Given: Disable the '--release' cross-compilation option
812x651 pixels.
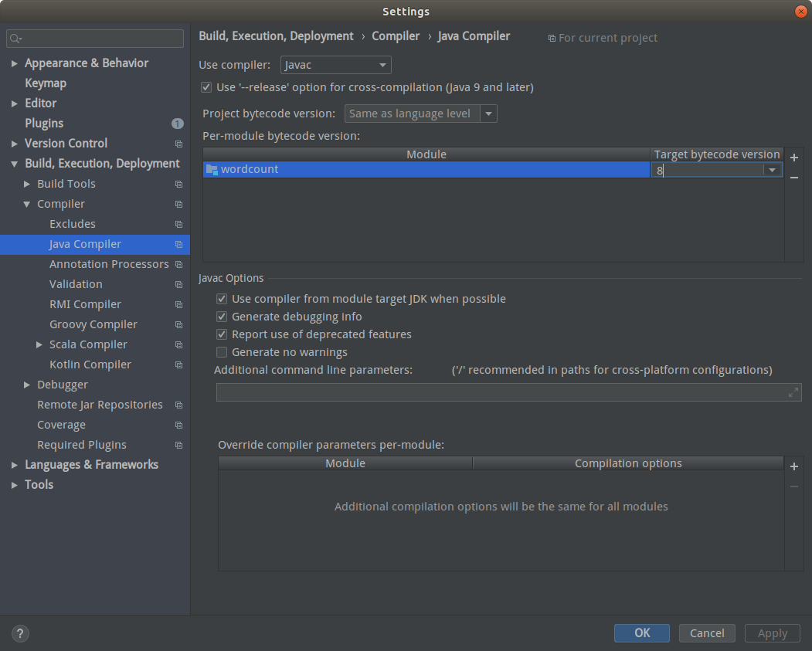Looking at the screenshot, I should pos(206,87).
